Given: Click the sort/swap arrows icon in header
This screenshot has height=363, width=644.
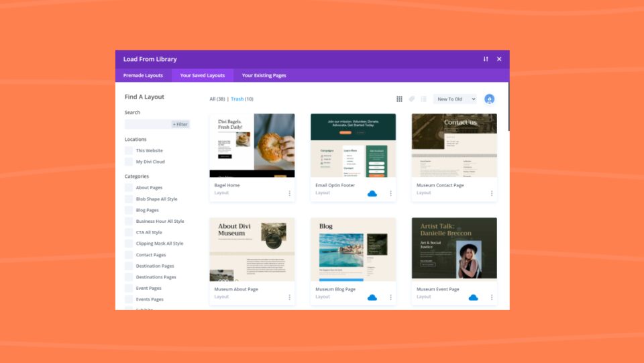Looking at the screenshot, I should click(x=486, y=59).
